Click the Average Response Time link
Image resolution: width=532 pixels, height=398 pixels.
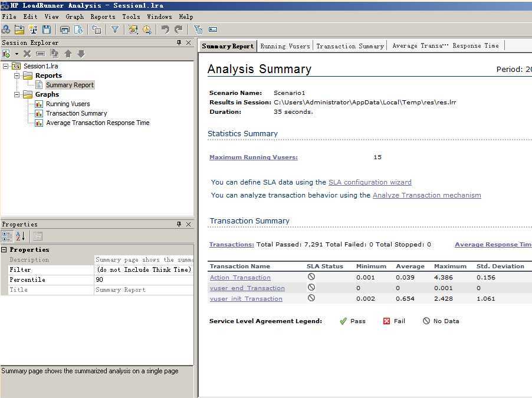click(x=493, y=244)
